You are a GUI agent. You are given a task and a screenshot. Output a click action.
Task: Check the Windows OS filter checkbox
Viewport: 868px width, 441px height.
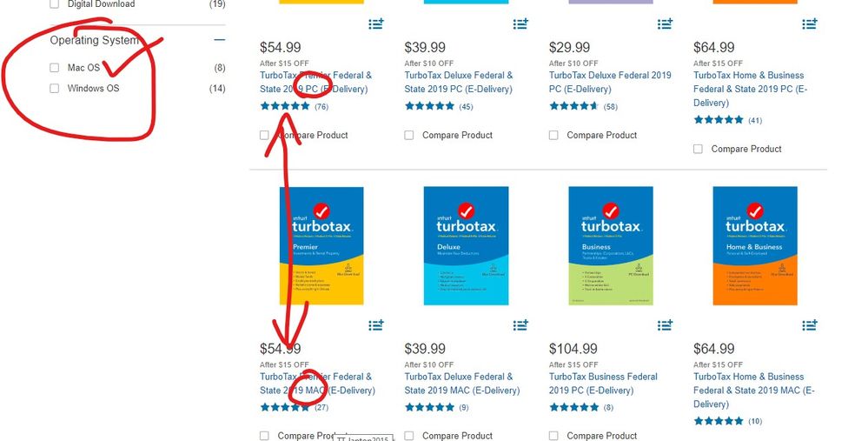[54, 88]
